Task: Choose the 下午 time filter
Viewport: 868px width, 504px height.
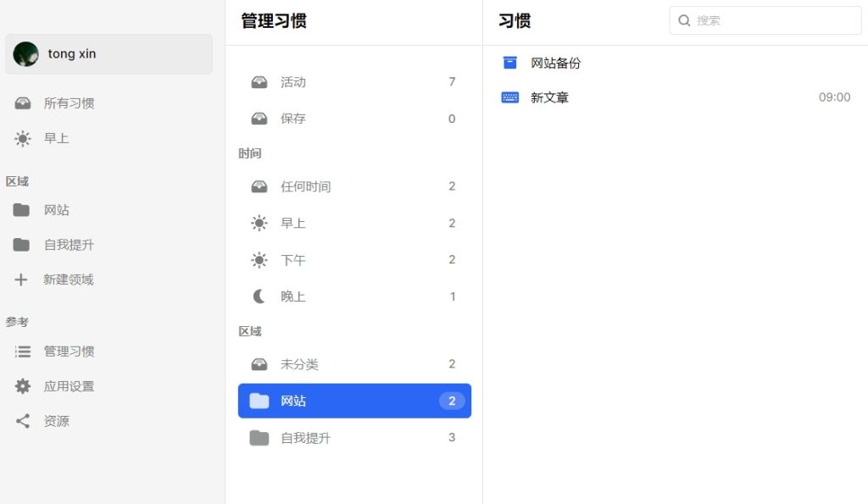Action: tap(354, 259)
